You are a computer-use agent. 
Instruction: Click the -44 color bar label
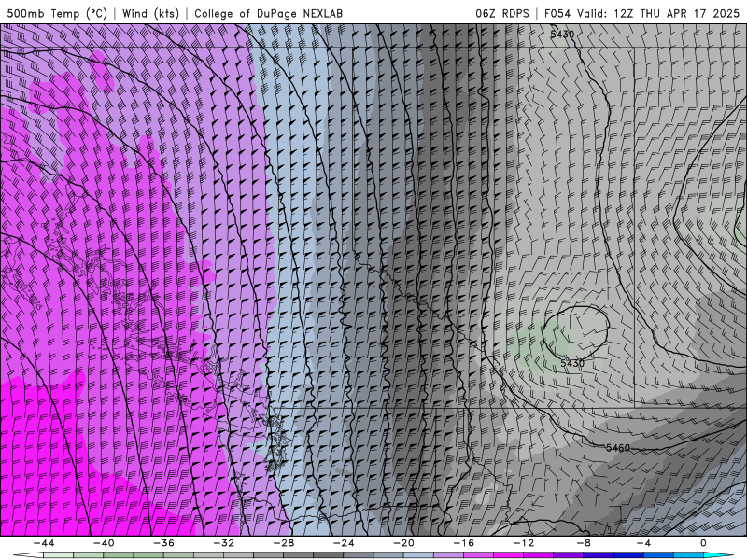point(43,543)
